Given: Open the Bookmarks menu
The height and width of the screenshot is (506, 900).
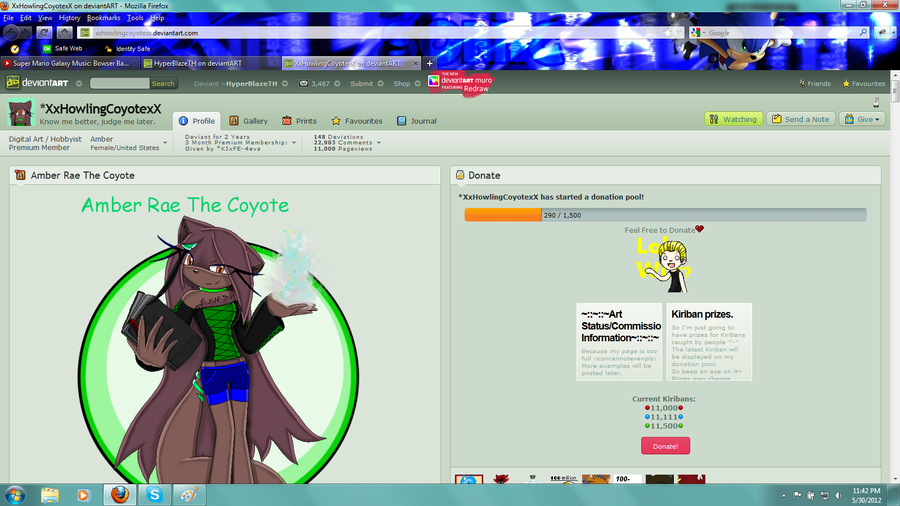Looking at the screenshot, I should click(103, 18).
